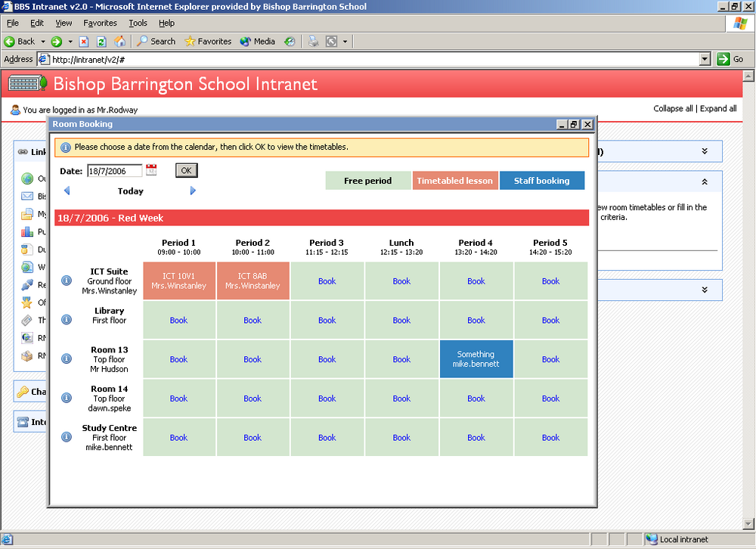
Task: Book Room 14 for Lunch
Action: 401,399
